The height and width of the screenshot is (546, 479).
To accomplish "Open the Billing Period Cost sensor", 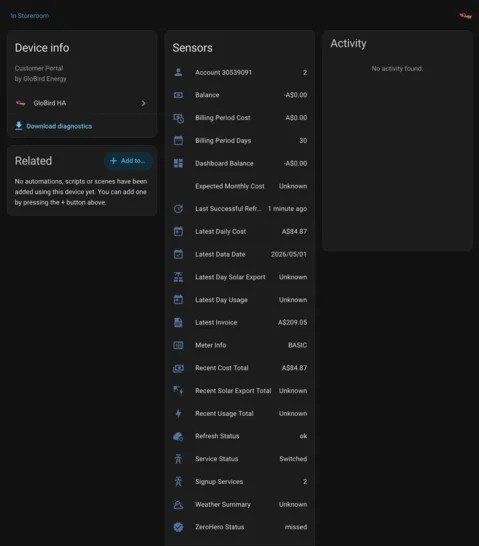I will coord(240,118).
